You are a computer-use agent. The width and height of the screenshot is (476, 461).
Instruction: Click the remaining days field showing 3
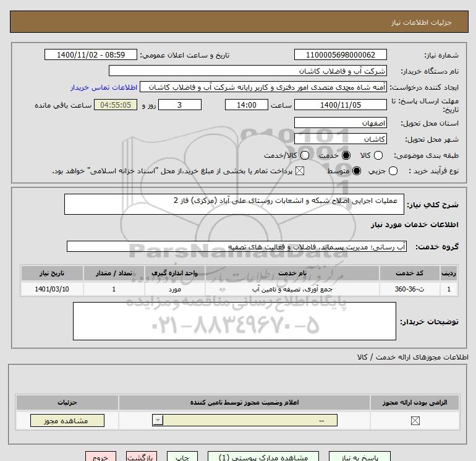pyautogui.click(x=180, y=105)
